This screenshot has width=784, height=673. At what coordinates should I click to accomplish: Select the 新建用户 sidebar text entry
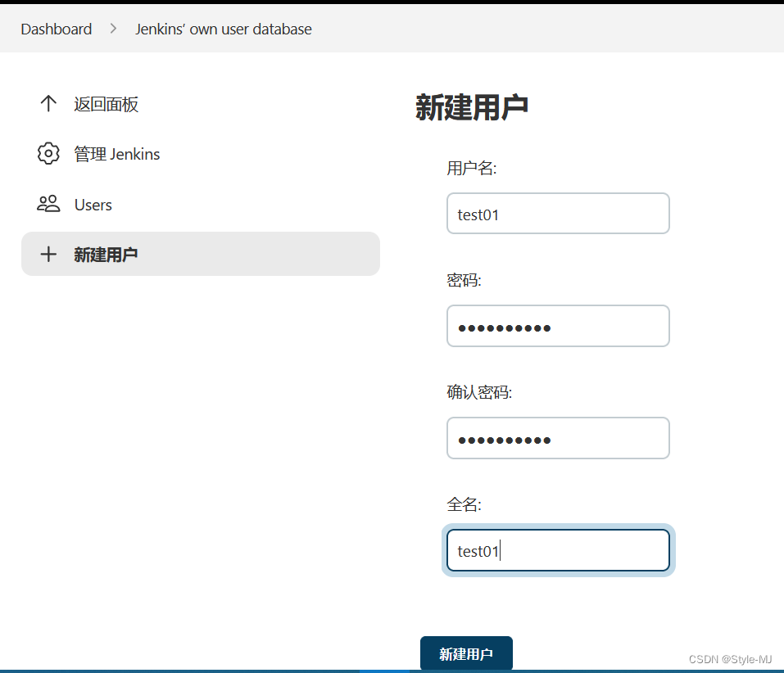106,255
